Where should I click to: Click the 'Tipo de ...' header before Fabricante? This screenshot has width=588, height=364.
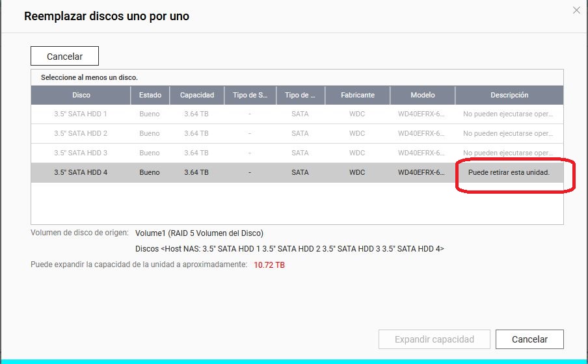coord(300,95)
